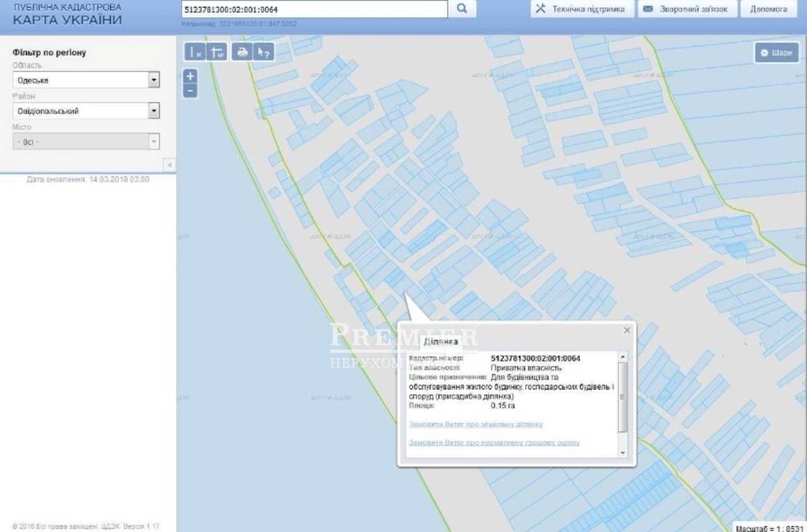Image resolution: width=807 pixels, height=532 pixels.
Task: Click the print map icon
Action: (x=242, y=52)
